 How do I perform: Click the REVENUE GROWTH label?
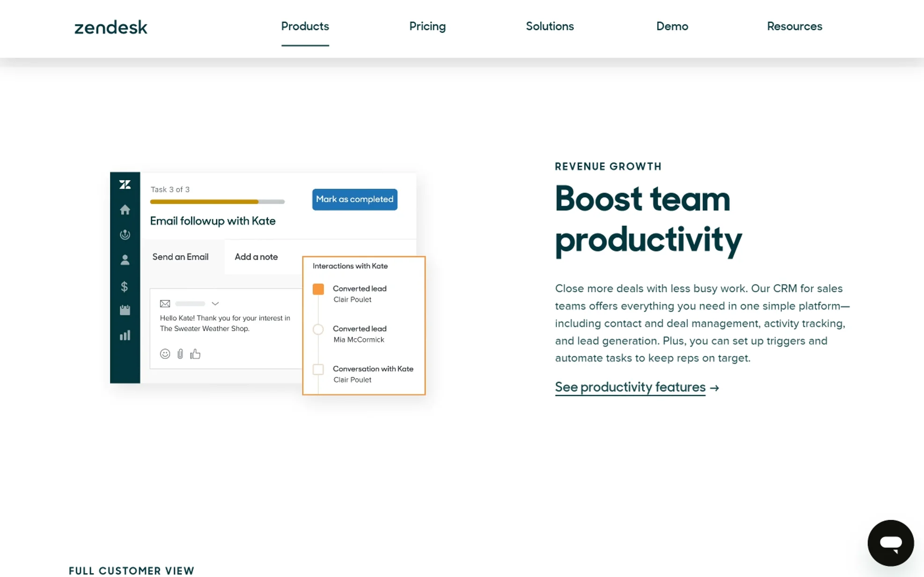point(608,166)
